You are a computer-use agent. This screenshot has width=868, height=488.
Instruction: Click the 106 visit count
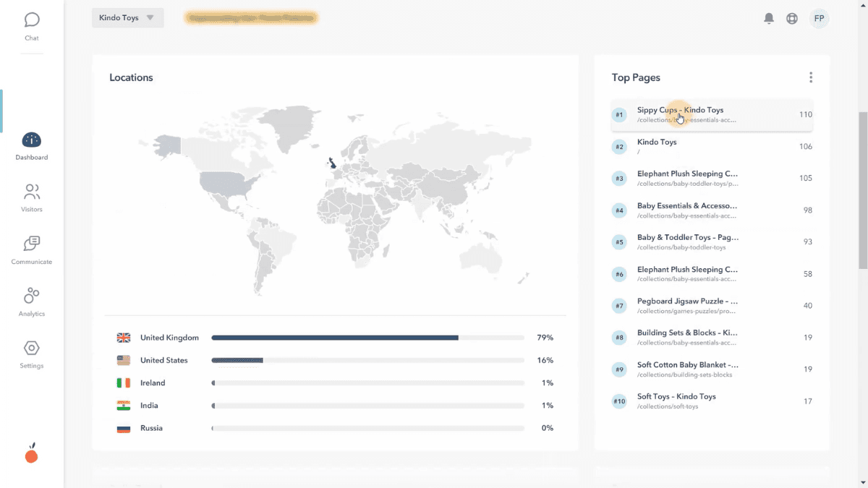click(806, 147)
